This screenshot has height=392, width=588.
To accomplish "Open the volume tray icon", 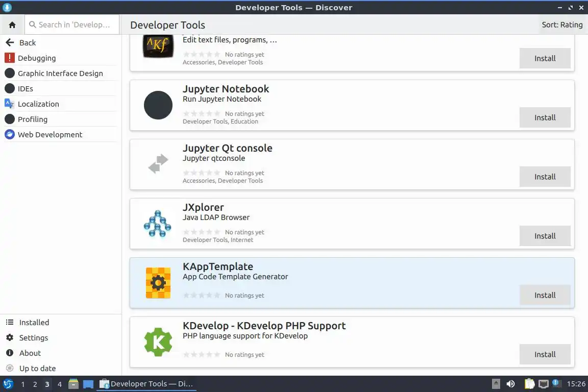I will coord(510,384).
